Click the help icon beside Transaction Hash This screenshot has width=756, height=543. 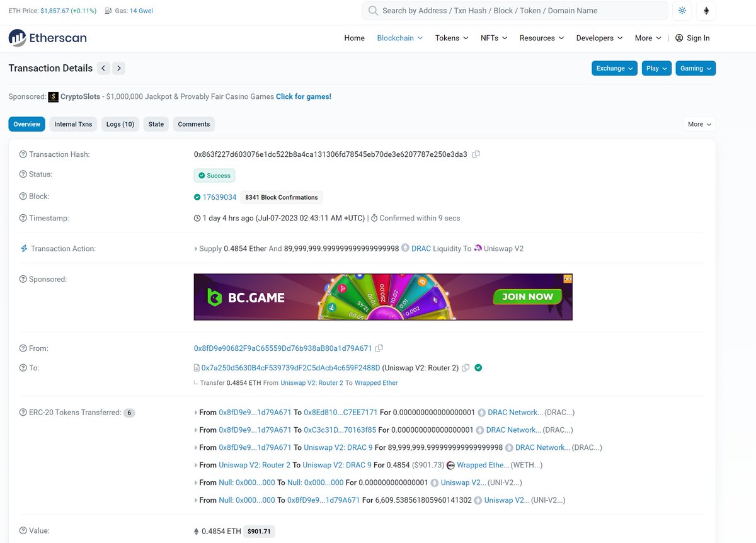click(23, 154)
